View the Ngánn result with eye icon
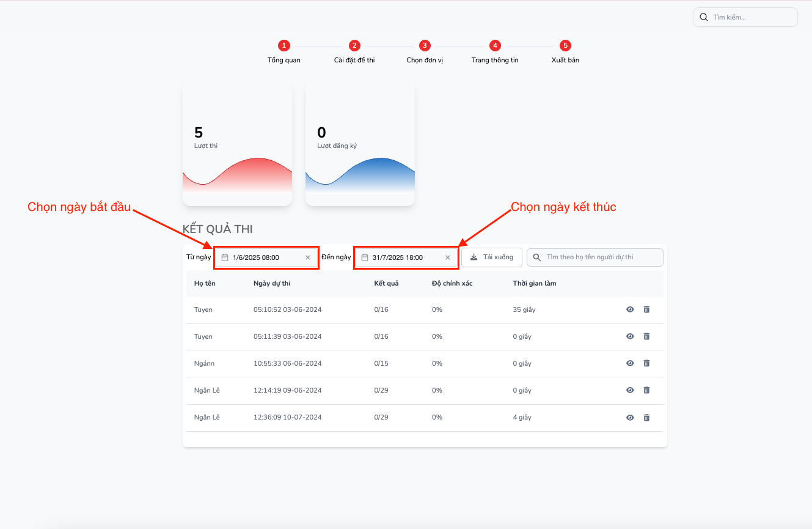 [x=630, y=363]
